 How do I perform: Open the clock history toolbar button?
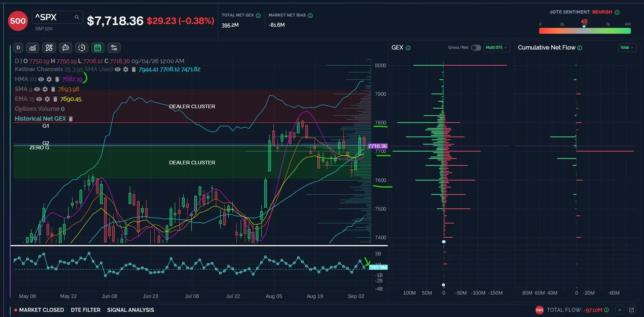pyautogui.click(x=82, y=48)
